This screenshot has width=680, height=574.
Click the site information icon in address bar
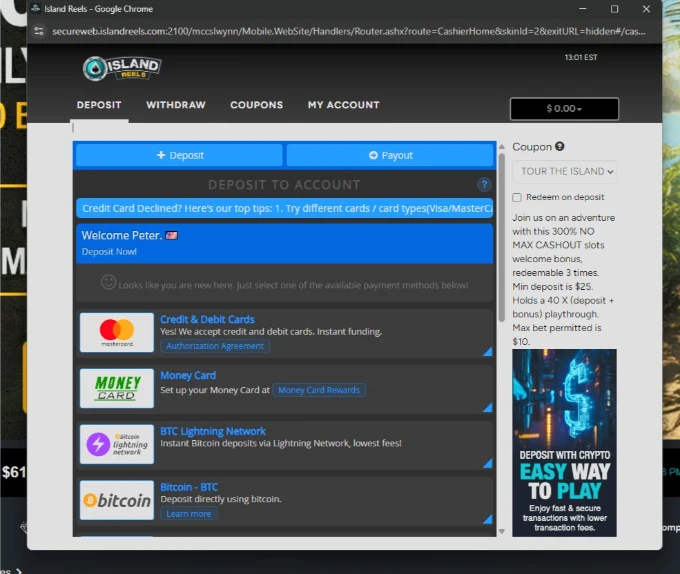tap(39, 31)
